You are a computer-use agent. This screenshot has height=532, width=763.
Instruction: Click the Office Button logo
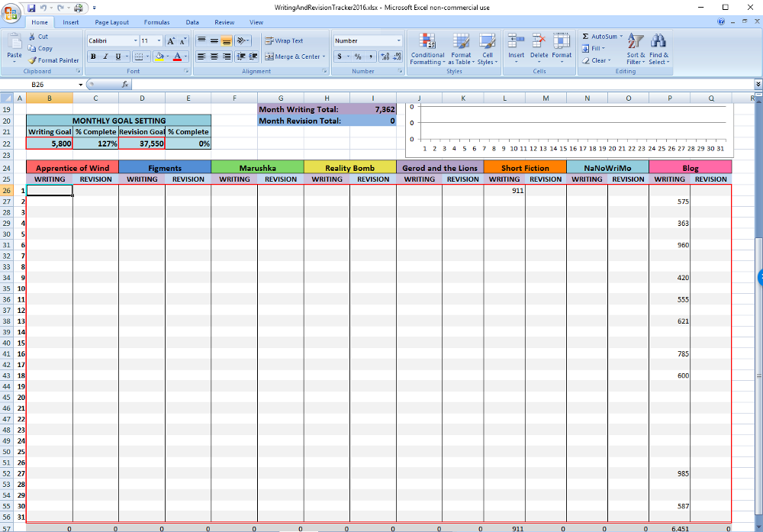[11, 12]
